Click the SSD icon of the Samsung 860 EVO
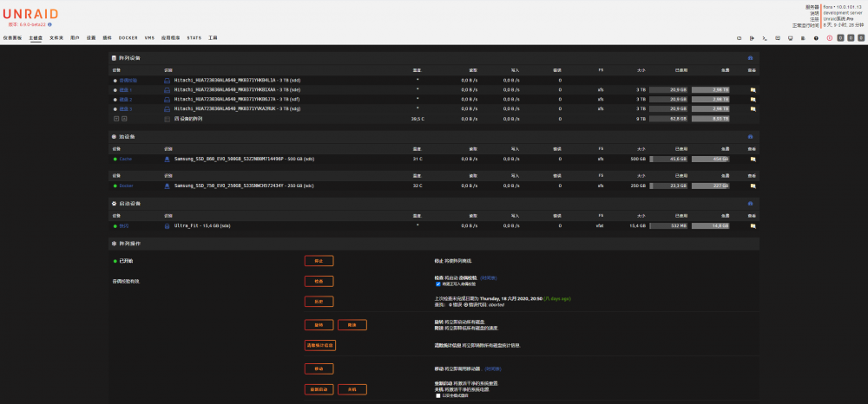The height and width of the screenshot is (404, 868). tap(167, 160)
